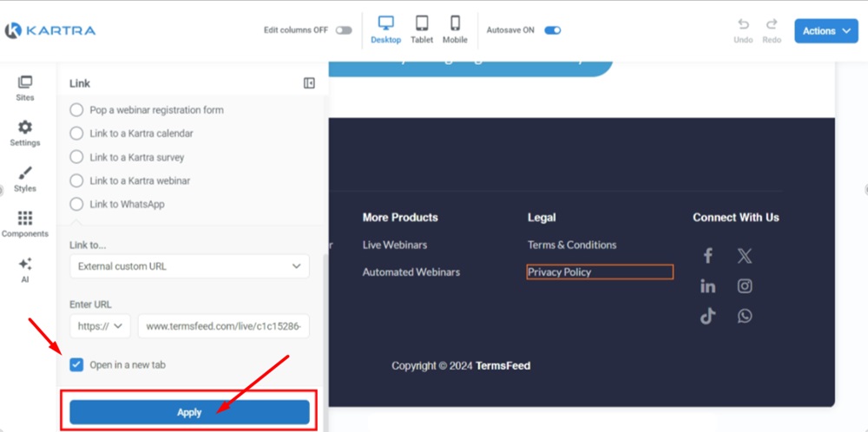868x432 pixels.
Task: Toggle the Autosave switch
Action: [x=552, y=30]
